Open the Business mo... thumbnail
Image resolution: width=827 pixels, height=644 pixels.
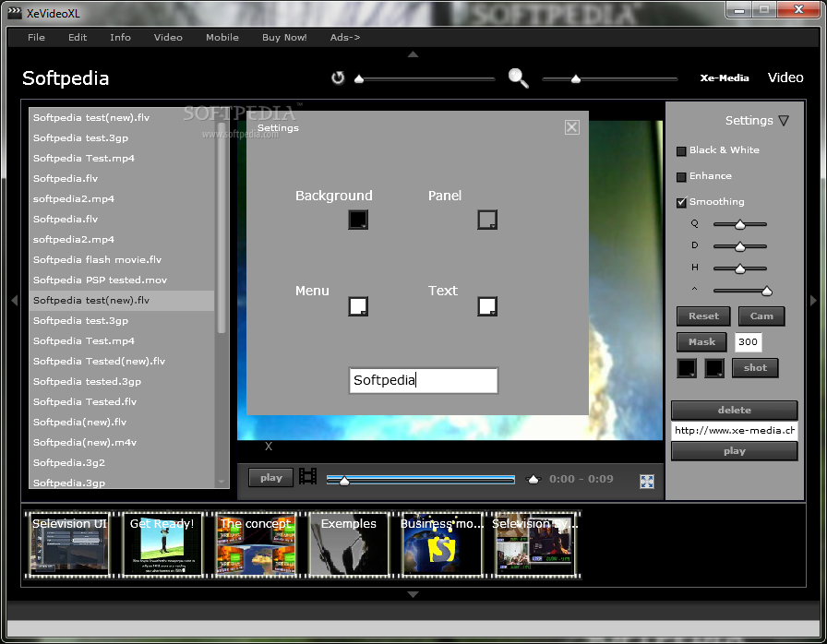tap(442, 545)
